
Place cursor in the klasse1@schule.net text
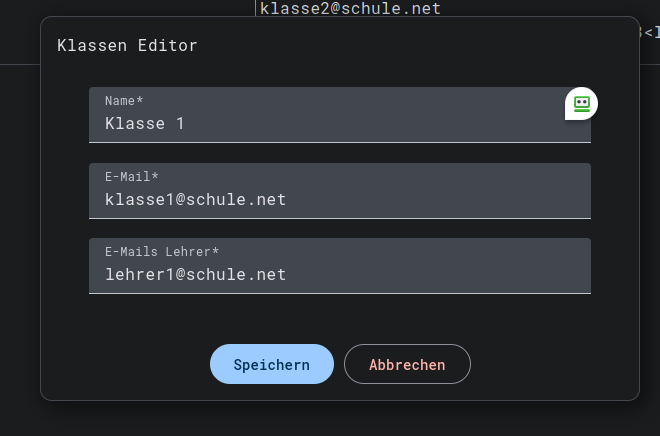tap(195, 199)
